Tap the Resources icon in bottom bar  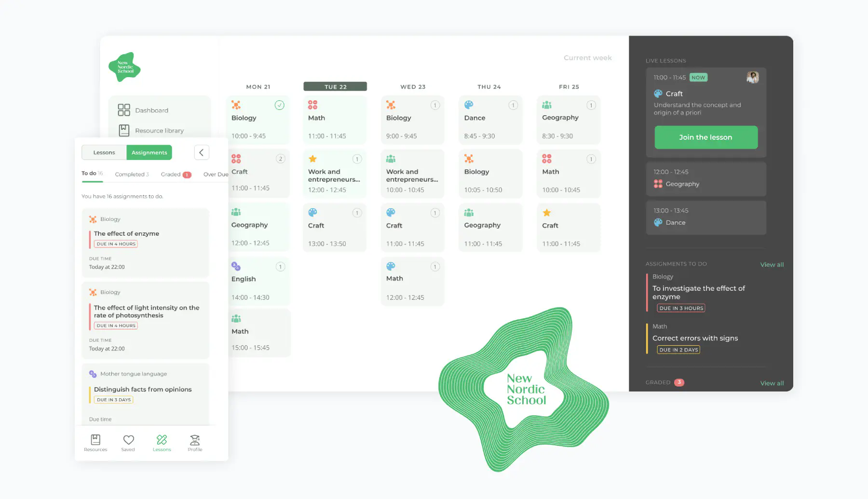pos(95,441)
